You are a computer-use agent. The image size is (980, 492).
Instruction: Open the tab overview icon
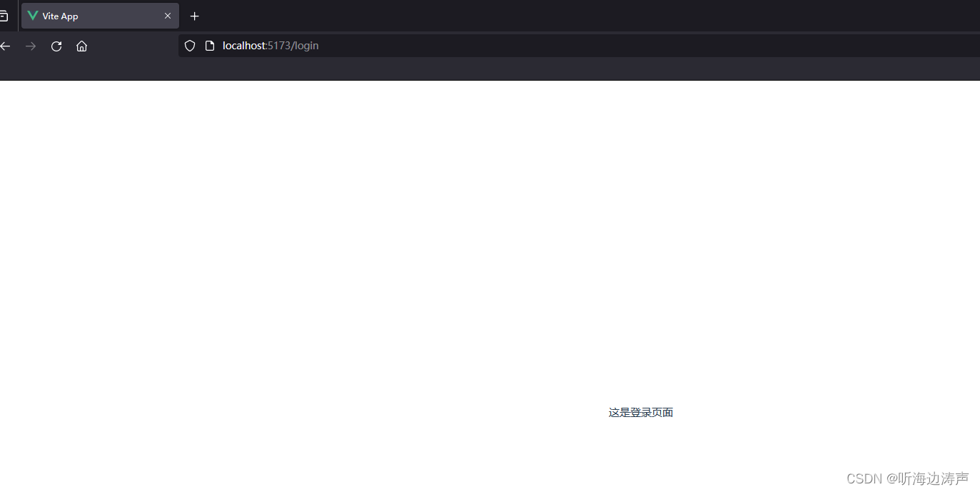coord(4,16)
